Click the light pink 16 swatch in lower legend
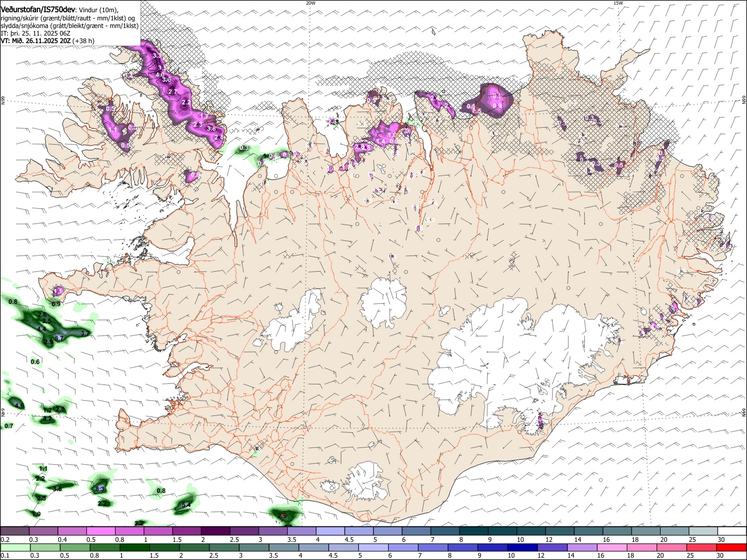Image resolution: width=747 pixels, height=560 pixels. point(611,547)
